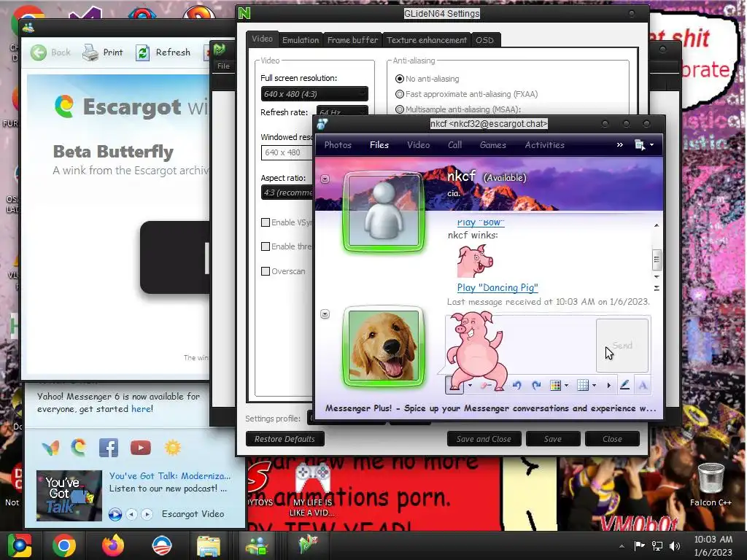The width and height of the screenshot is (747, 560).
Task: Switch to the Emulation tab
Action: tap(301, 40)
